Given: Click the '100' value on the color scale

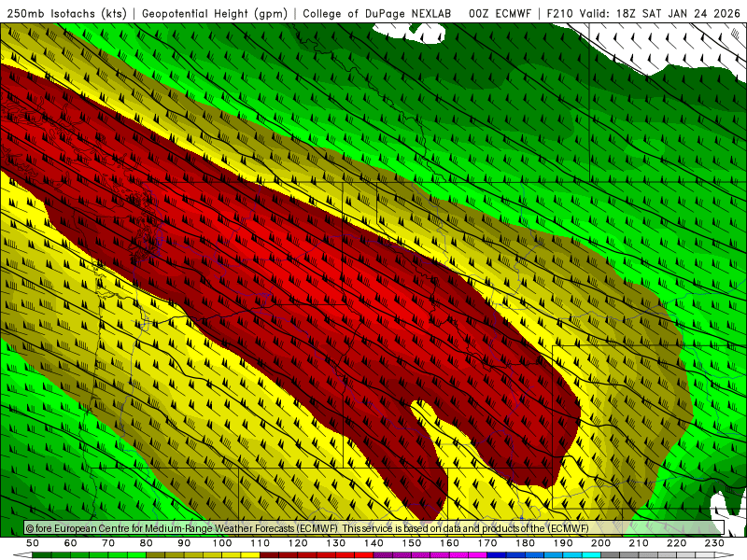Looking at the screenshot, I should pyautogui.click(x=222, y=543).
